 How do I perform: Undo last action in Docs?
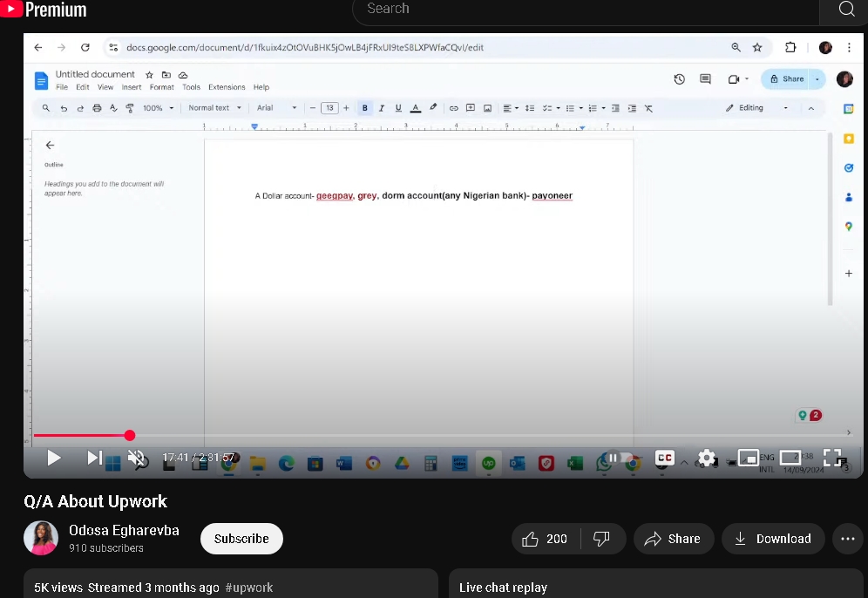click(64, 108)
